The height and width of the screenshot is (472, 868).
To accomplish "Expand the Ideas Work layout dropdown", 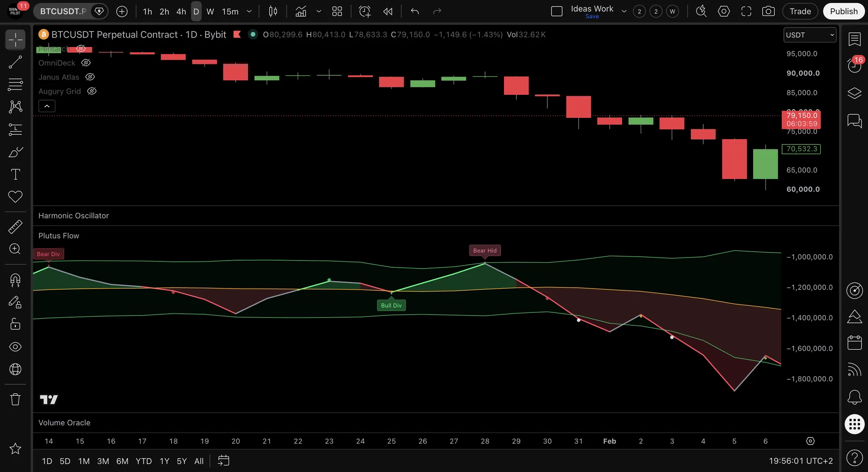I will (x=624, y=12).
